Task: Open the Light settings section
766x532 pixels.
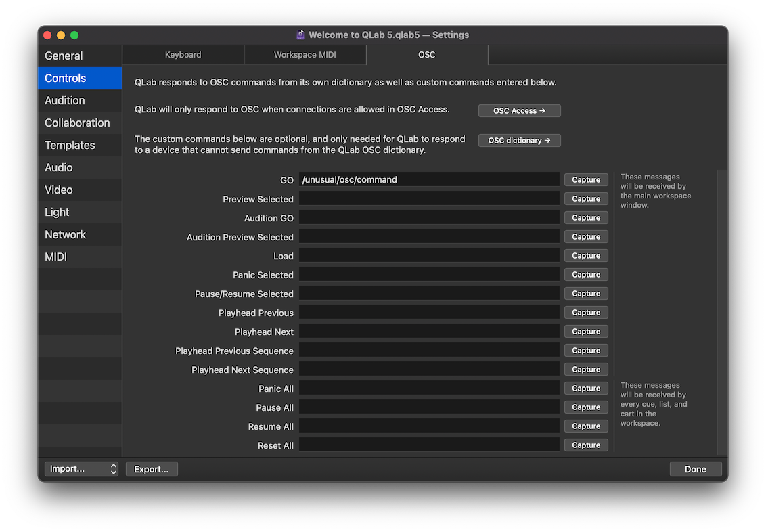Action: pyautogui.click(x=57, y=213)
